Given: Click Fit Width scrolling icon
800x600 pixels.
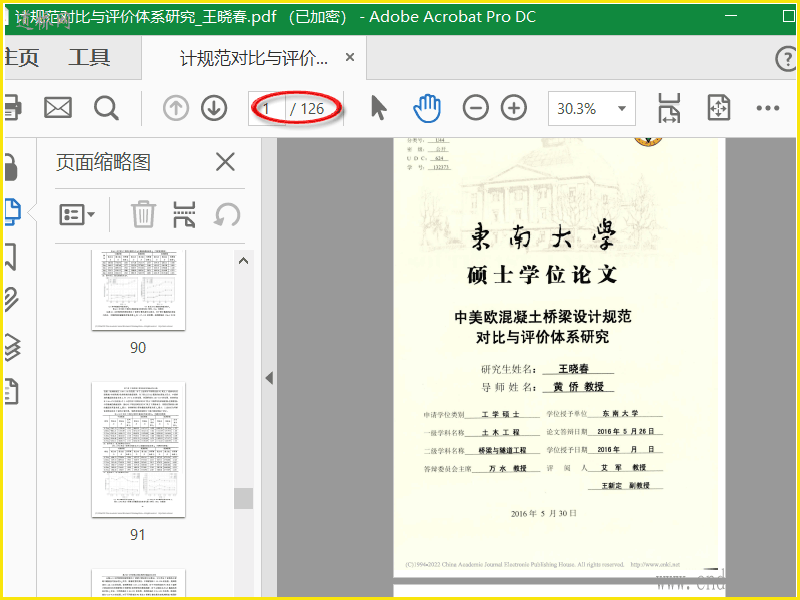Looking at the screenshot, I should click(669, 108).
